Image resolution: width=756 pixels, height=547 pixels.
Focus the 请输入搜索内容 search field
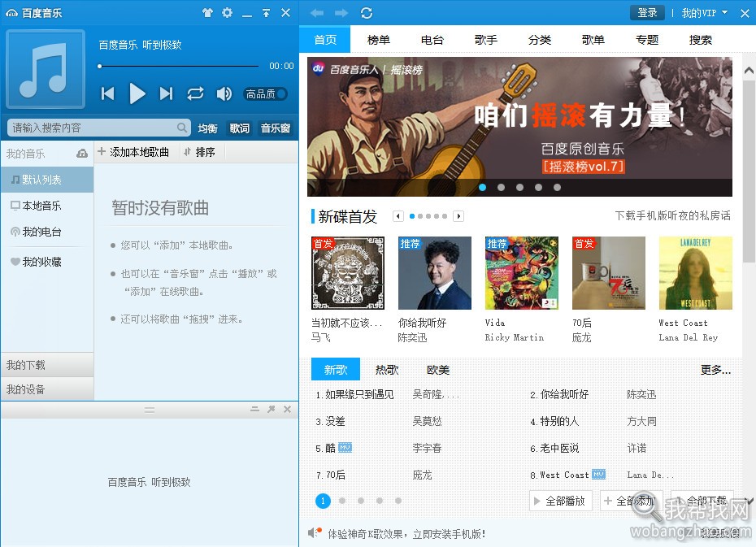[x=98, y=128]
